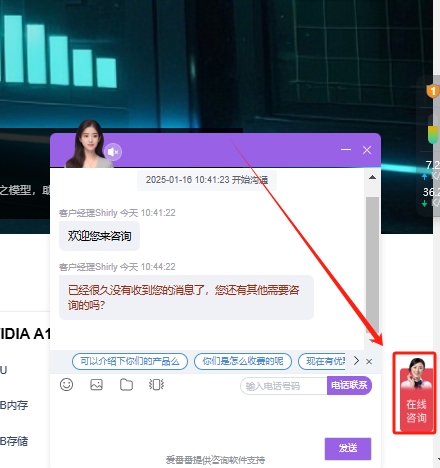The image size is (440, 468).
Task: Click the chat history scrollbar thumb
Action: pyautogui.click(x=372, y=265)
